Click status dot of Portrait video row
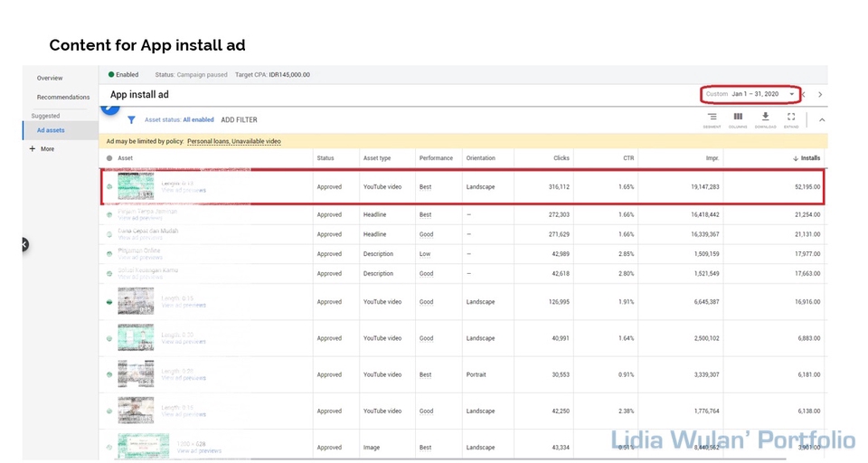 109,374
